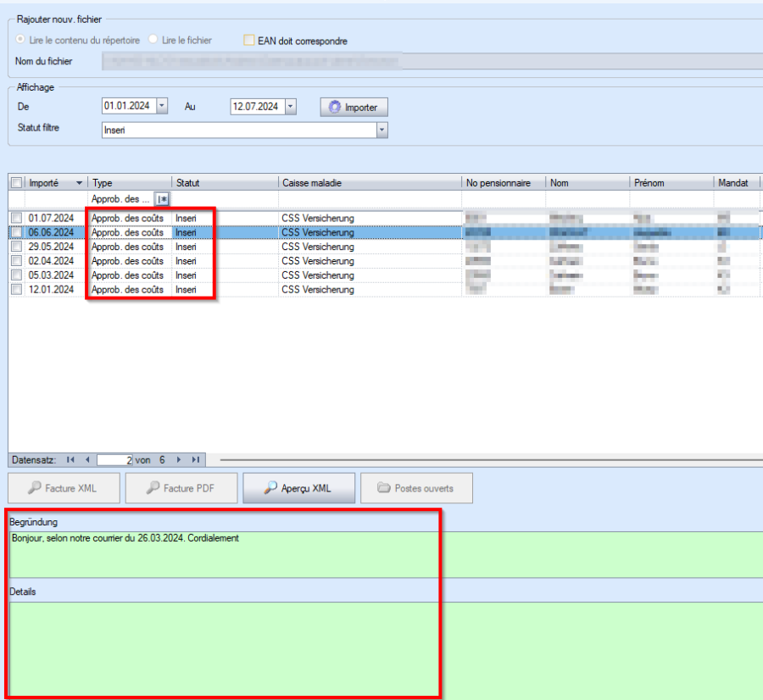
Task: Click the 'Nom du fichier' path field
Action: 432,61
